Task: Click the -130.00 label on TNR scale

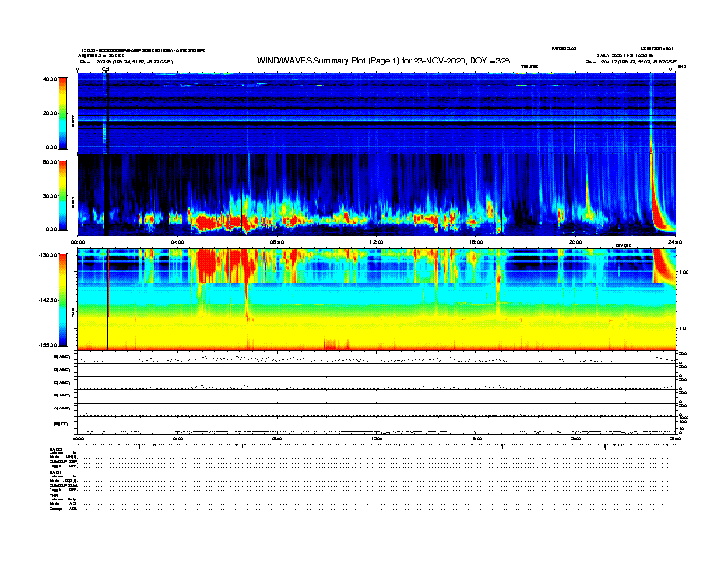Action: [49, 255]
